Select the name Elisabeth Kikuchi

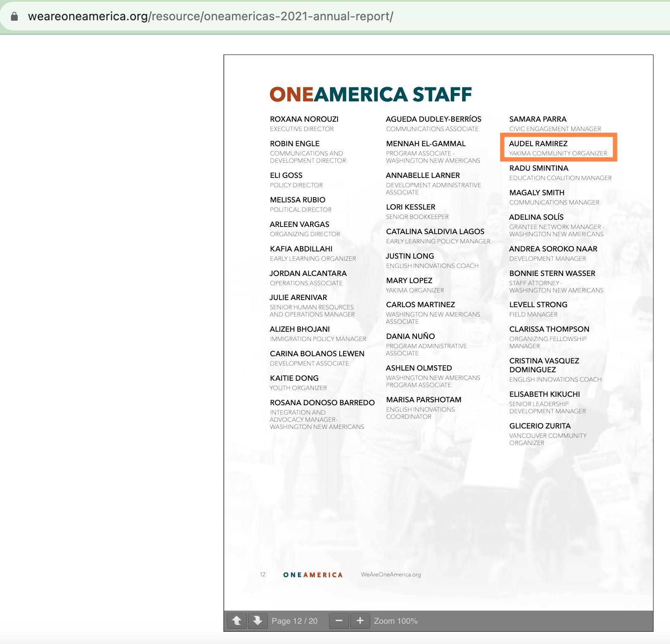click(x=545, y=394)
